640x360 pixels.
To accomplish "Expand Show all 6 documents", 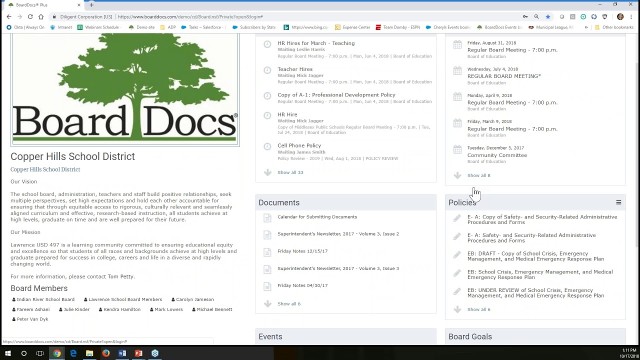I will (x=289, y=304).
